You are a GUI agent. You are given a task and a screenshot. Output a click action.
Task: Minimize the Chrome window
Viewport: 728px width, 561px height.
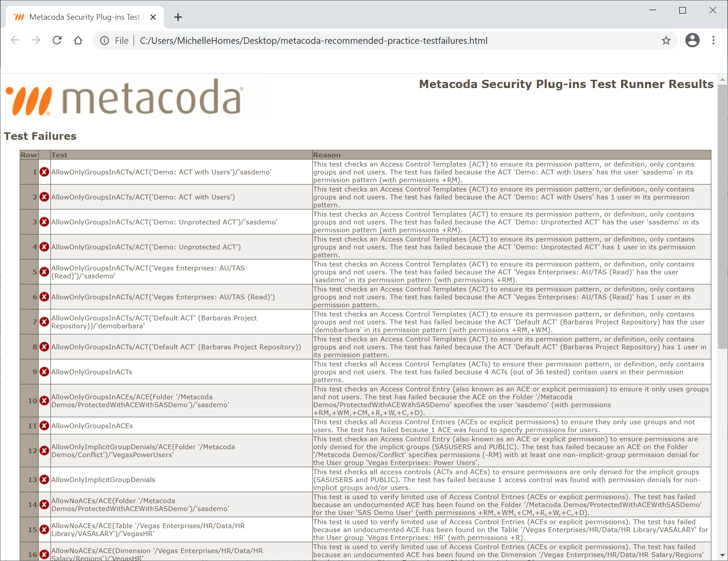click(x=653, y=10)
